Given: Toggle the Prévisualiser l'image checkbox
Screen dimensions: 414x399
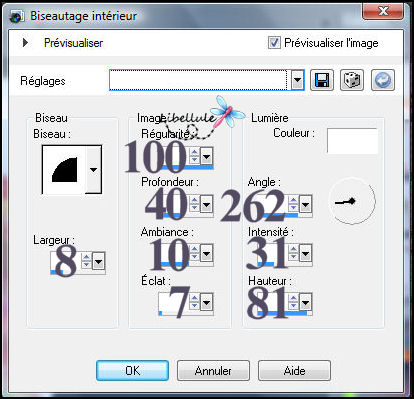Looking at the screenshot, I should (274, 43).
